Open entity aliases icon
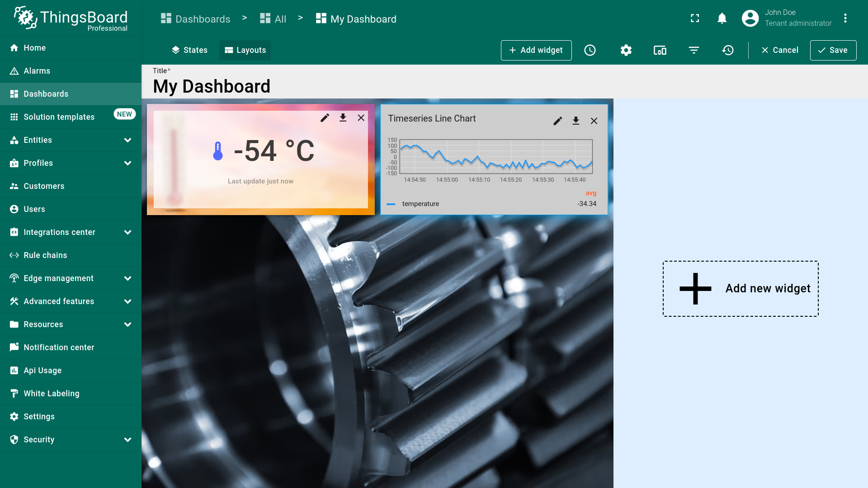Viewport: 868px width, 488px height. click(x=660, y=50)
